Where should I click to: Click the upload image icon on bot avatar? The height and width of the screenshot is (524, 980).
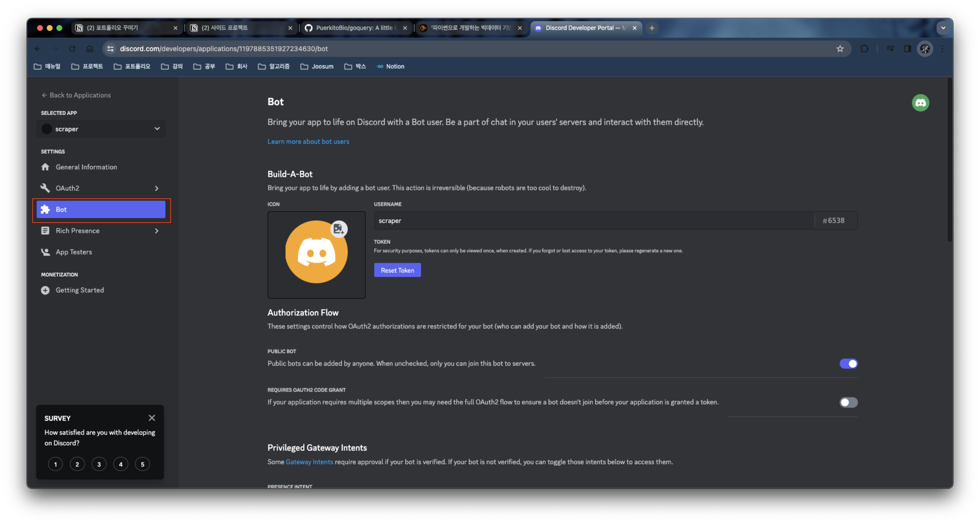tap(339, 229)
